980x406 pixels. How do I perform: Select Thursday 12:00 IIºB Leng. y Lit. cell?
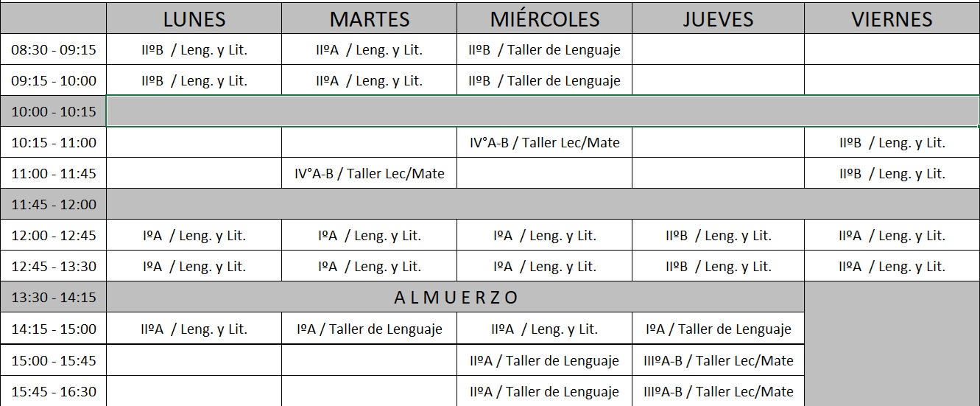[x=718, y=236]
